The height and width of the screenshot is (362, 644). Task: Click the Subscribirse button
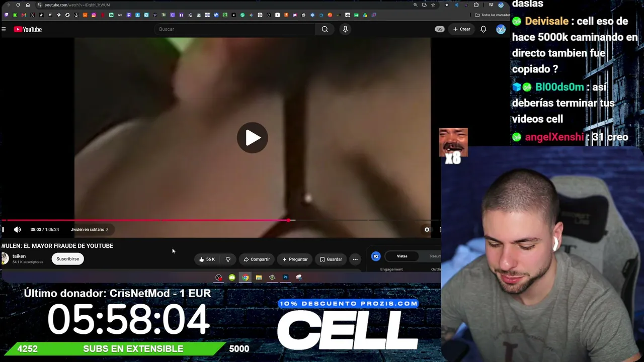coord(67,259)
